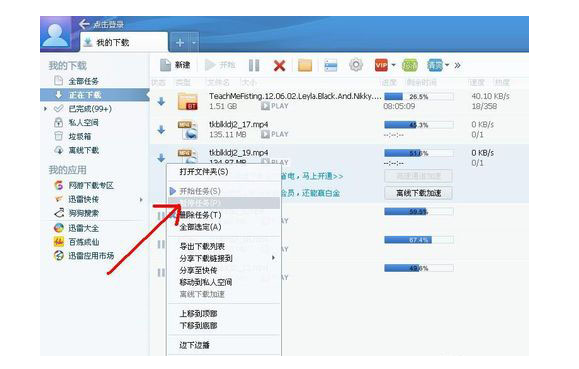Switch to the 我的下载 tab
This screenshot has width=579, height=369.
tap(124, 42)
